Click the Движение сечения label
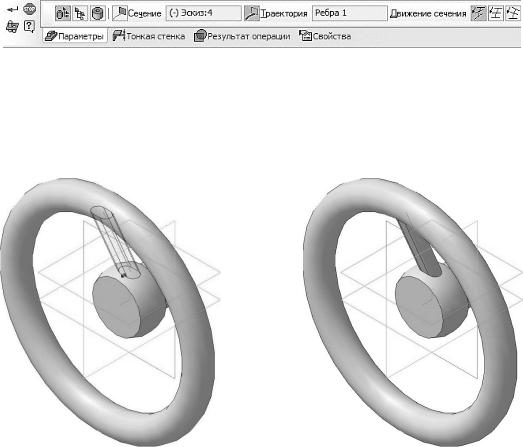523x447 pixels. 428,14
